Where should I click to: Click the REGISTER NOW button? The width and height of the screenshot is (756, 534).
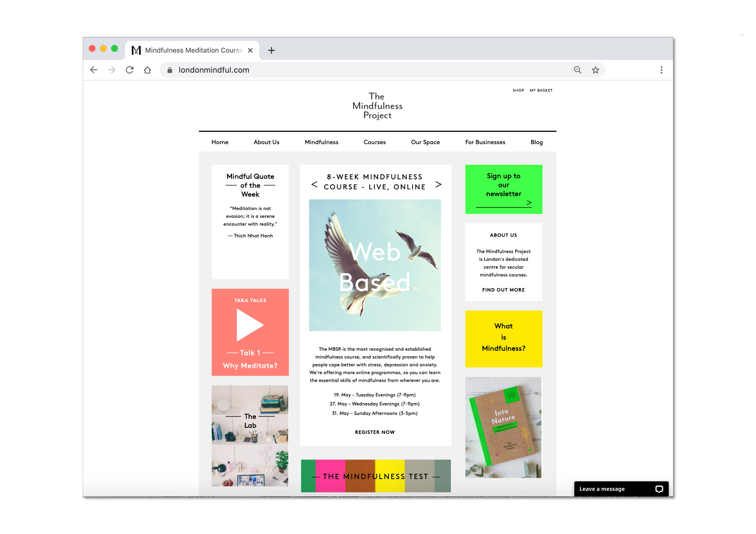(x=375, y=432)
